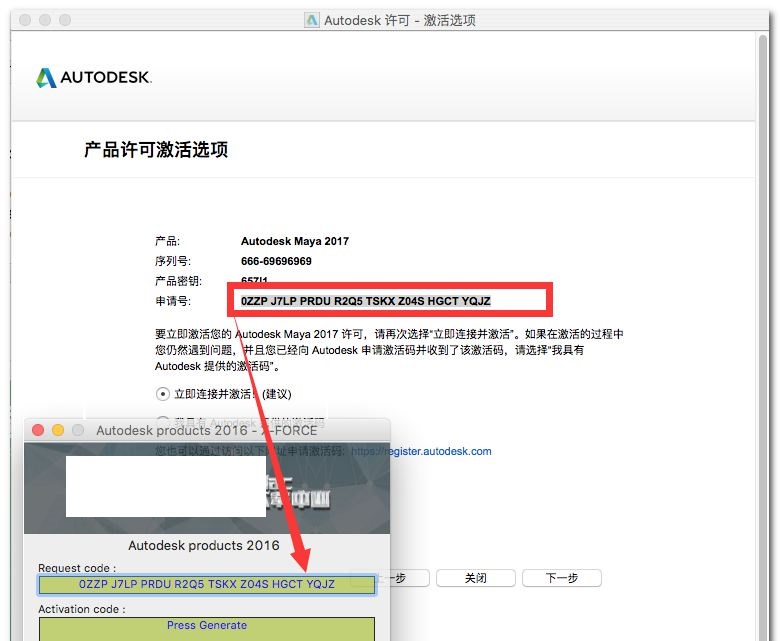Click the Autodesk logo in the header
This screenshot has width=780, height=641.
click(94, 78)
